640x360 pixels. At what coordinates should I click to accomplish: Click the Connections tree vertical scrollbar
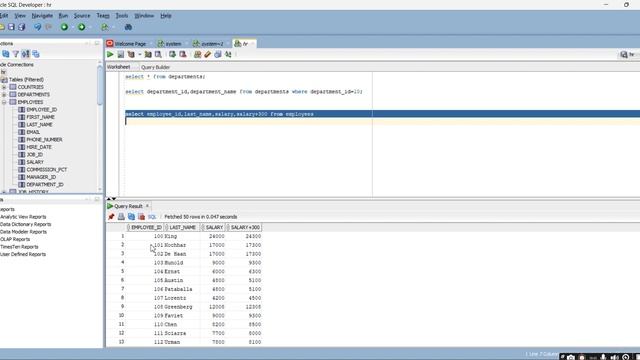click(x=100, y=86)
